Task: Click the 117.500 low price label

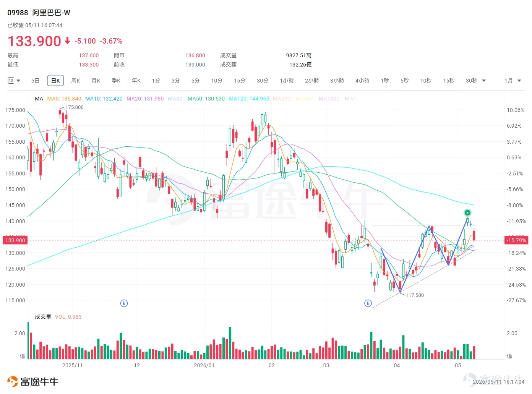Action: [415, 295]
